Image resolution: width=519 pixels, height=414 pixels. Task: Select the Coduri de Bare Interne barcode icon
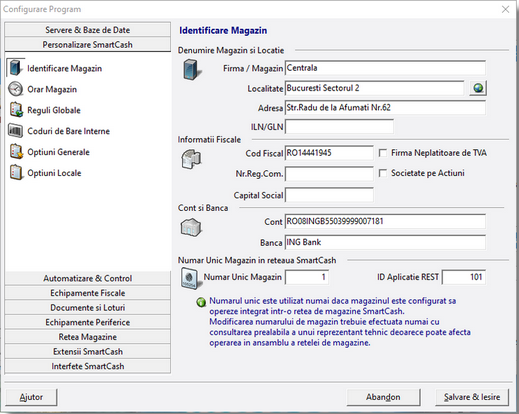[x=15, y=131]
